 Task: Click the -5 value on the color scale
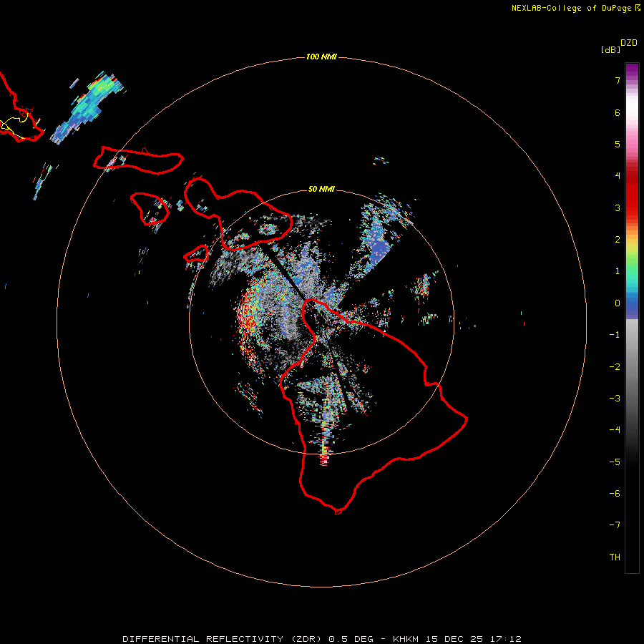(x=615, y=462)
